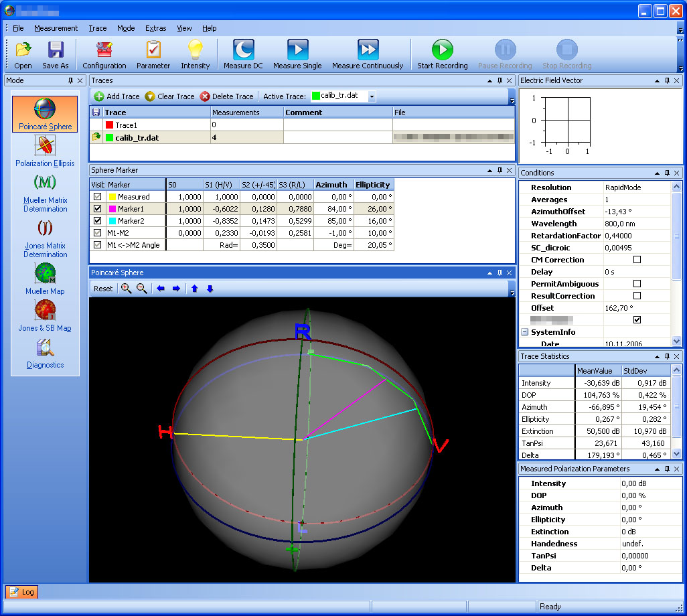
Task: Toggle visibility of Marker1
Action: click(x=98, y=209)
